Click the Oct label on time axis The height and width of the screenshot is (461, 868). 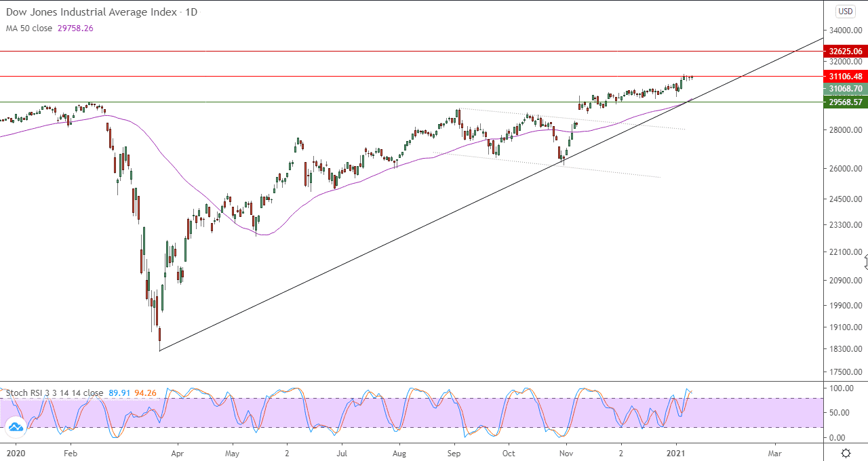pos(509,452)
